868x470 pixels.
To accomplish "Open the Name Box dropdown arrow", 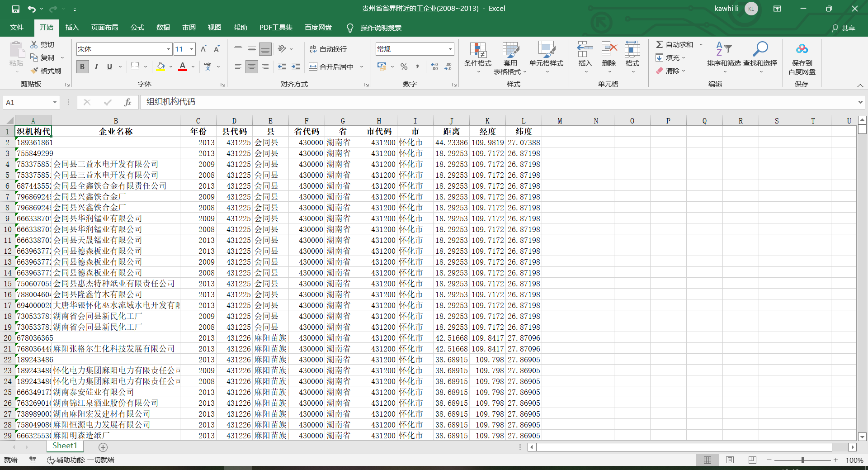I will 55,102.
